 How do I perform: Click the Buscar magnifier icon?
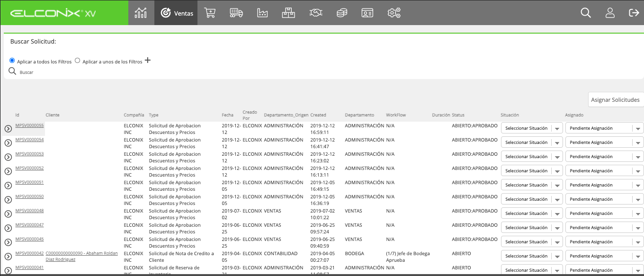pos(12,71)
